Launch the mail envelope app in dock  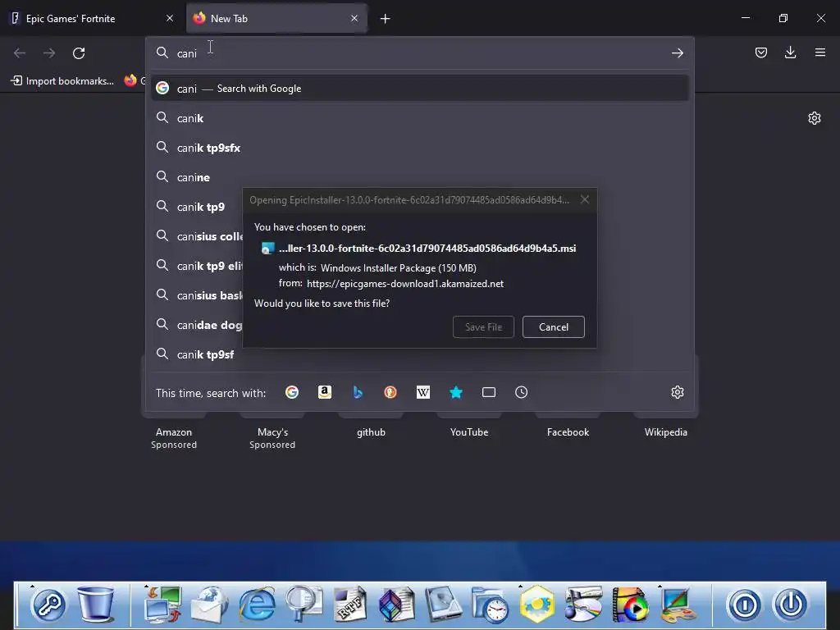[x=210, y=605]
